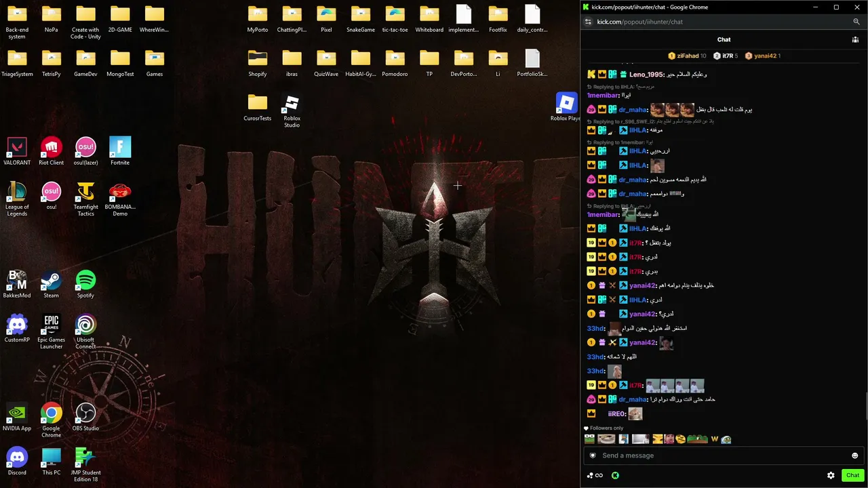Click the chat scrollbar thumb
The width and height of the screenshot is (868, 488).
click(x=865, y=405)
